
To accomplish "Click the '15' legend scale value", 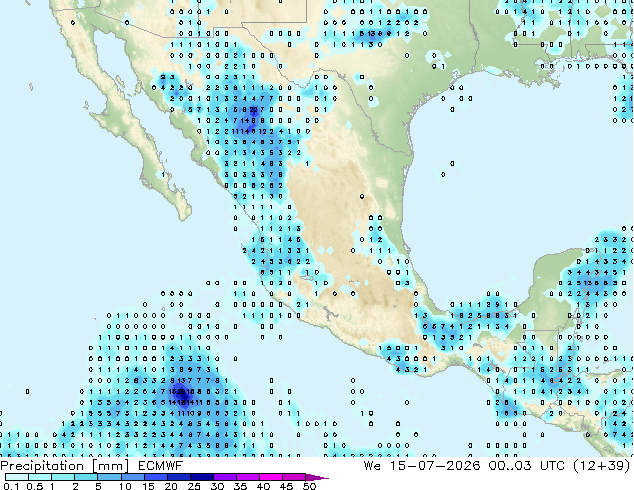I will [148, 486].
